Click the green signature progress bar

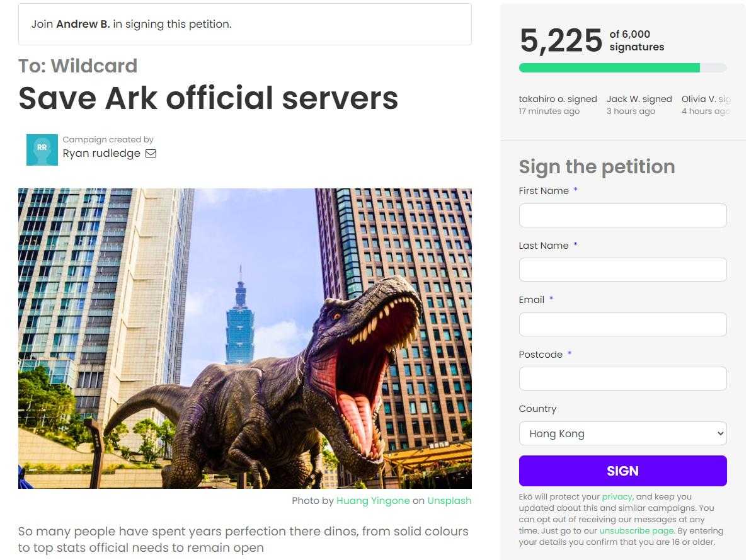click(609, 68)
